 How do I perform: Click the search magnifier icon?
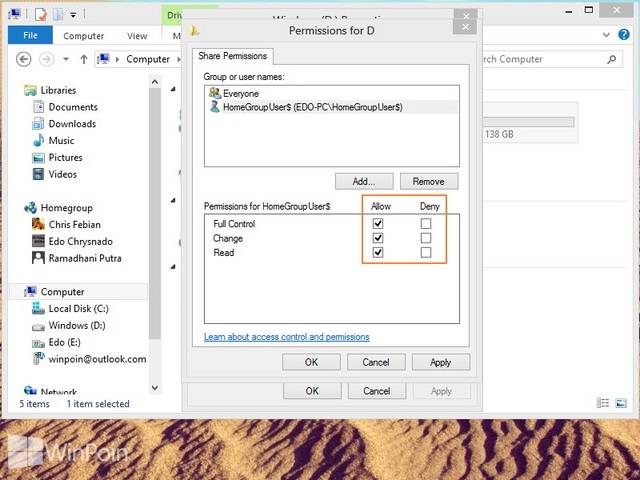611,60
